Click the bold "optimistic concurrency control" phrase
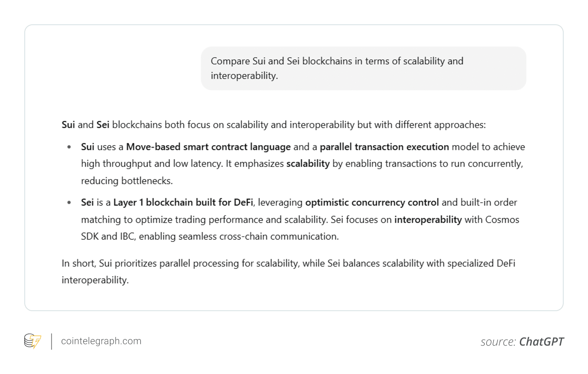 [x=372, y=202]
